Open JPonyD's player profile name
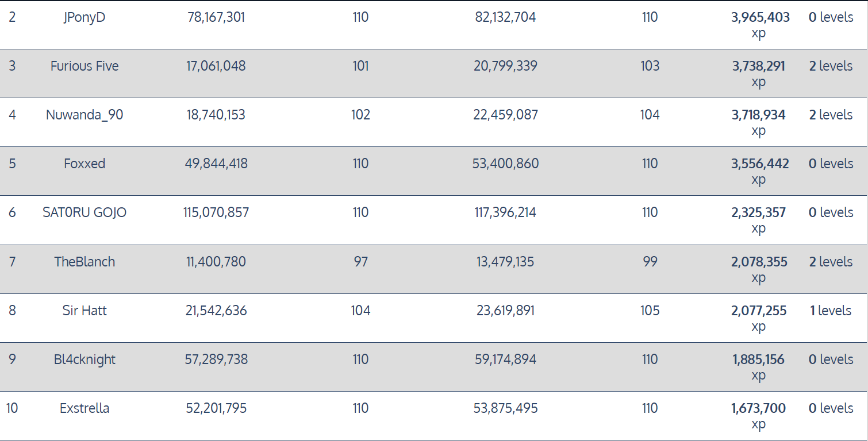Screen dimensions: 868x441 [x=85, y=17]
